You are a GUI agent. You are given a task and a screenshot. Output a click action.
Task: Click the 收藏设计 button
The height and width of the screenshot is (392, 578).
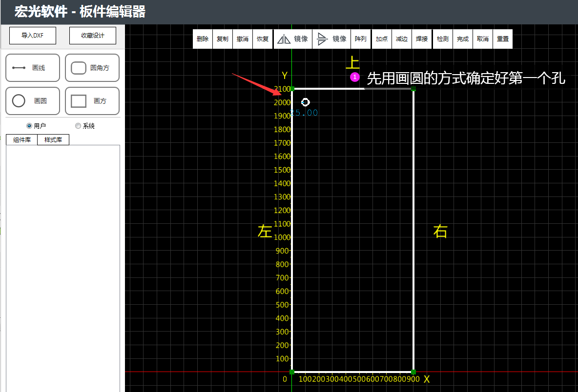pyautogui.click(x=93, y=35)
